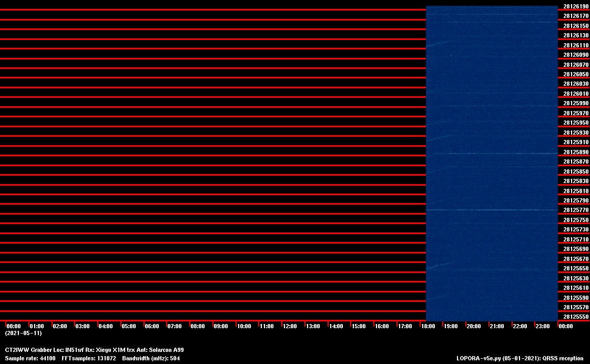The height and width of the screenshot is (364, 590).
Task: Click the Sample rate: 44100 text
Action: pos(30,358)
